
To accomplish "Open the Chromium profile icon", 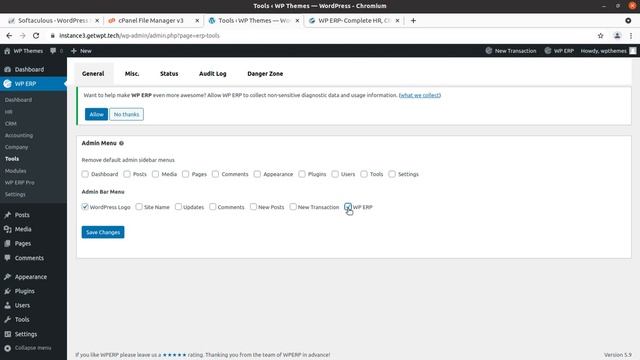I will [x=617, y=36].
